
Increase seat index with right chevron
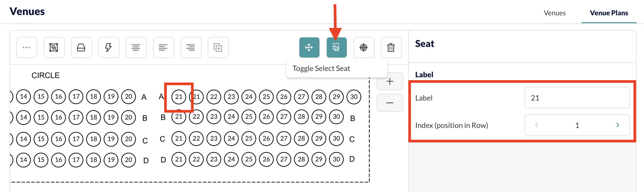tap(618, 125)
